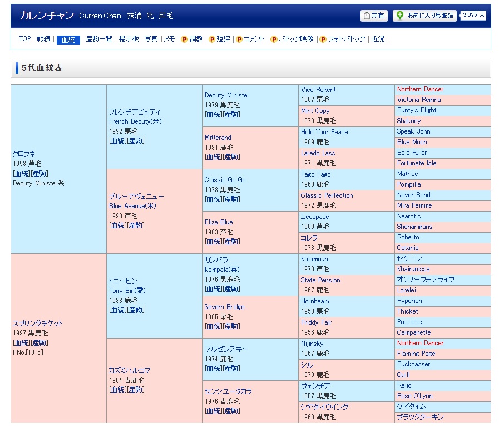The height and width of the screenshot is (426, 504).
Task: Click the 2,025 人 favorite count badge
Action: coord(473,15)
